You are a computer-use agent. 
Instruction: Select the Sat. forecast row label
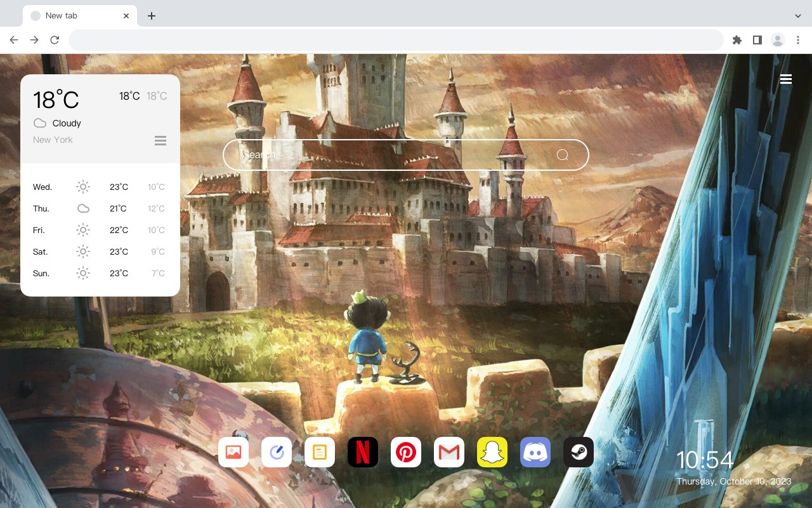coord(41,251)
